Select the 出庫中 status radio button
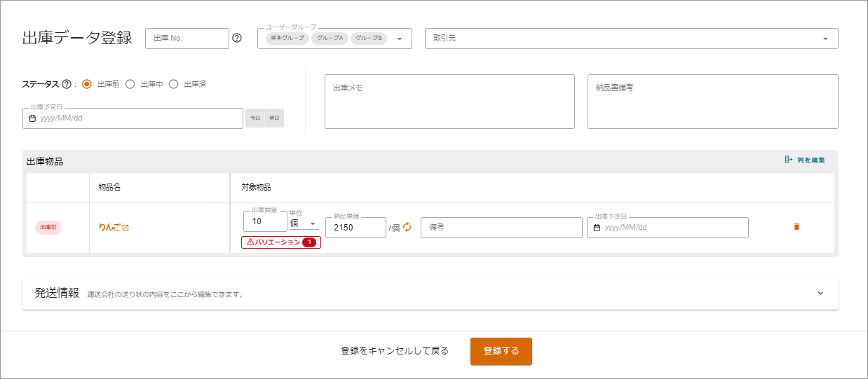The width and height of the screenshot is (868, 379). click(x=130, y=84)
